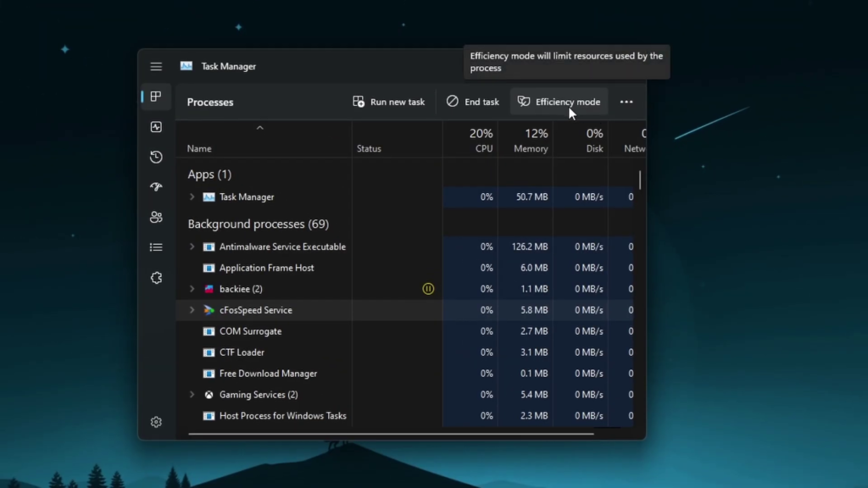Select the Free Download Manager process
This screenshot has height=488, width=868.
point(405,374)
